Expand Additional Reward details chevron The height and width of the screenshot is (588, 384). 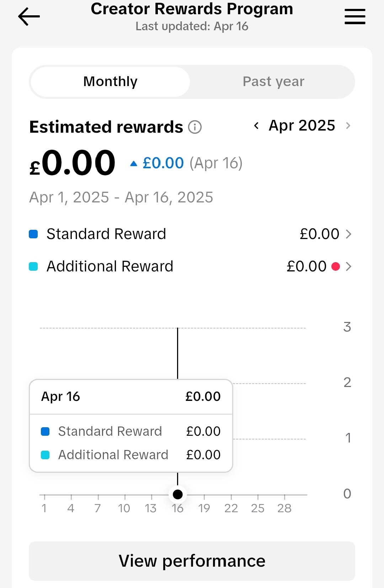(x=348, y=266)
